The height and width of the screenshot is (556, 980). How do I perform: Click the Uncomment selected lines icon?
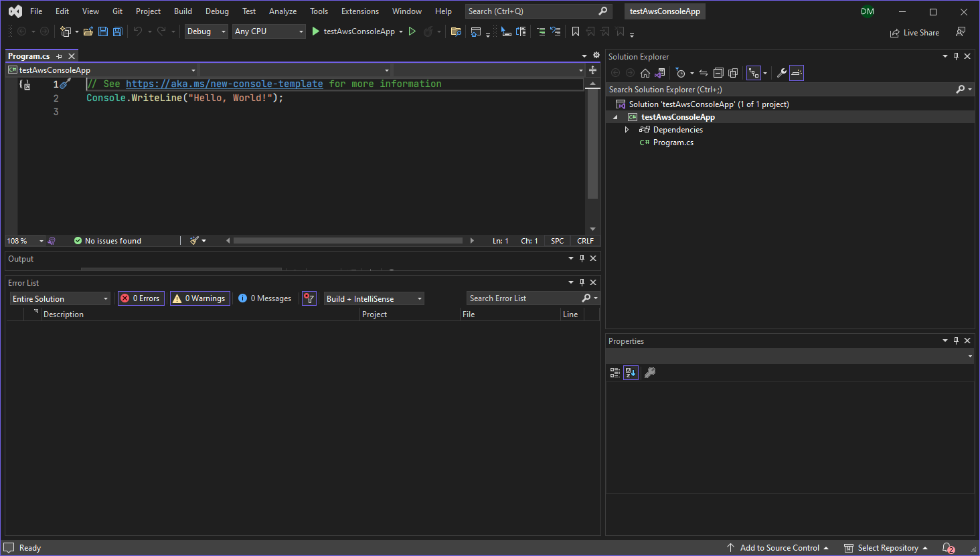(555, 31)
